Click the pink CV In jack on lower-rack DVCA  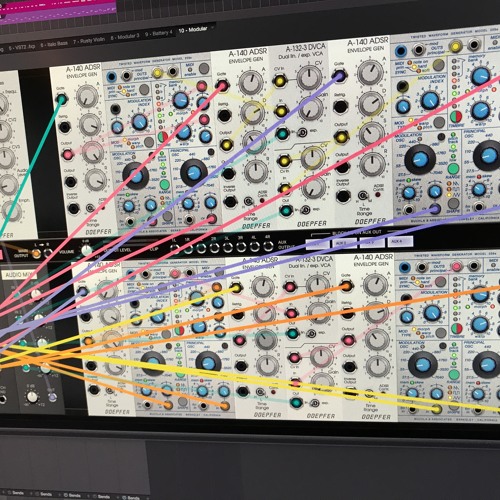point(290,286)
